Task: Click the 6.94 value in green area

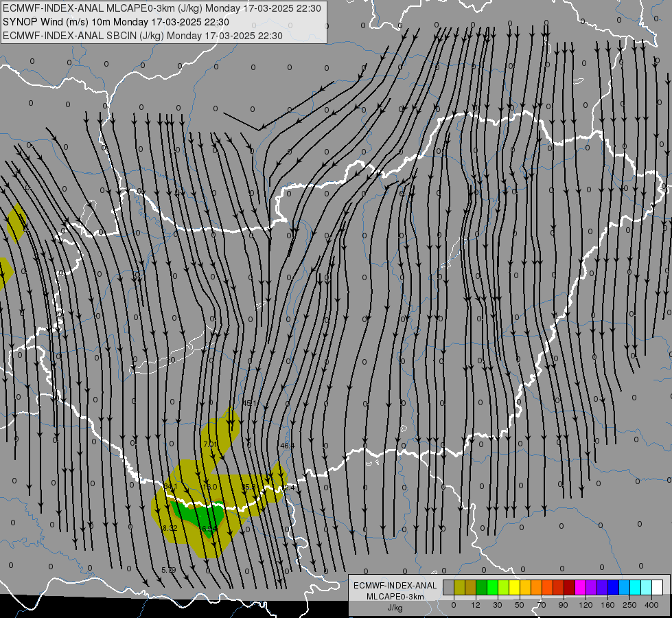Action: [209, 529]
